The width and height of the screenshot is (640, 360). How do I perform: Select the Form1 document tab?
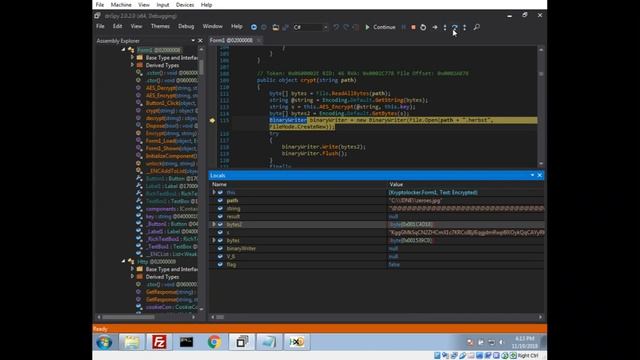tap(231, 40)
